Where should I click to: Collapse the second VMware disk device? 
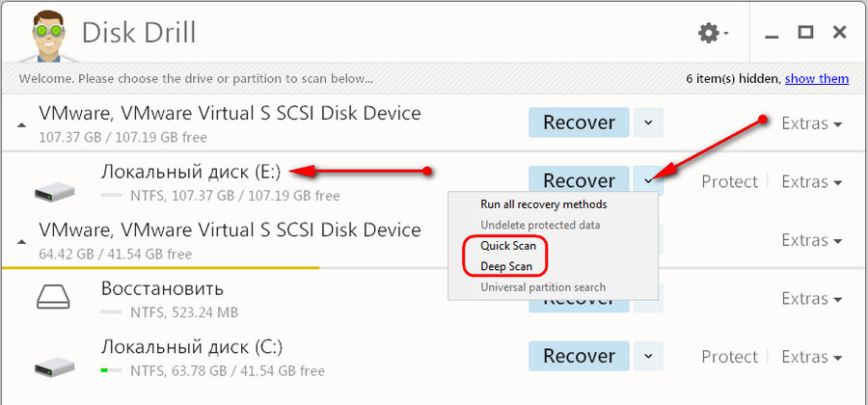[21, 242]
